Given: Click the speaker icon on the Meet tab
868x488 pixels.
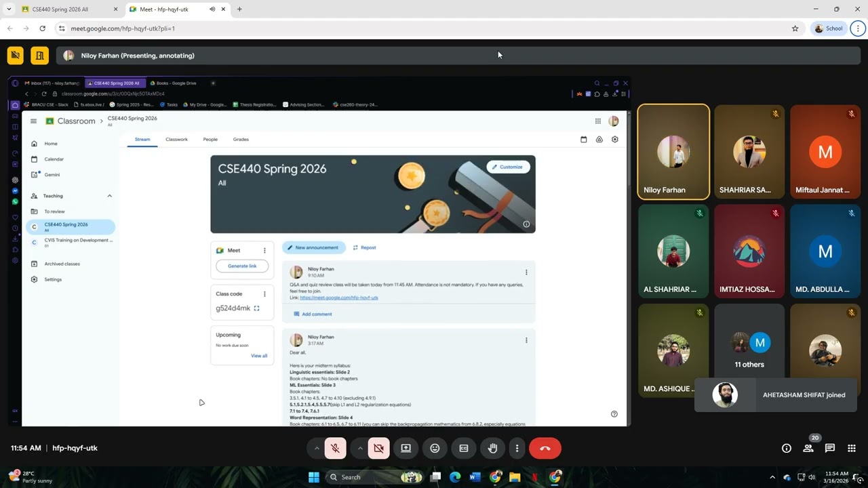Looking at the screenshot, I should (x=212, y=9).
